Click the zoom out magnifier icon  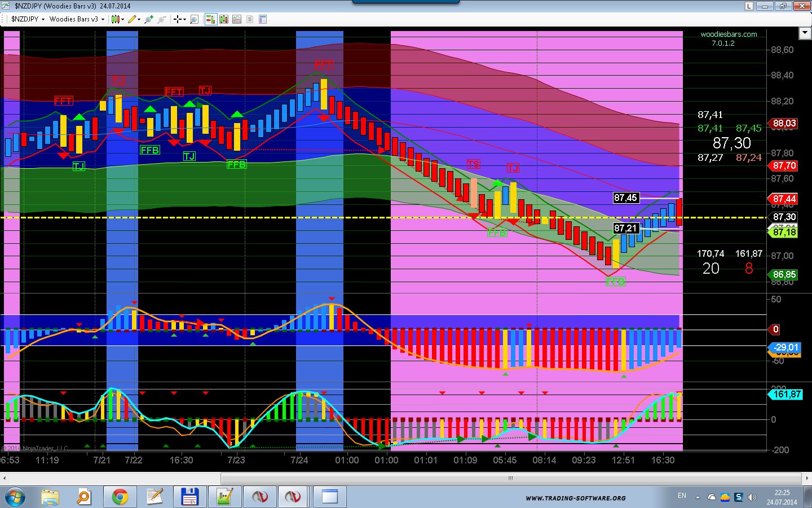pos(161,19)
